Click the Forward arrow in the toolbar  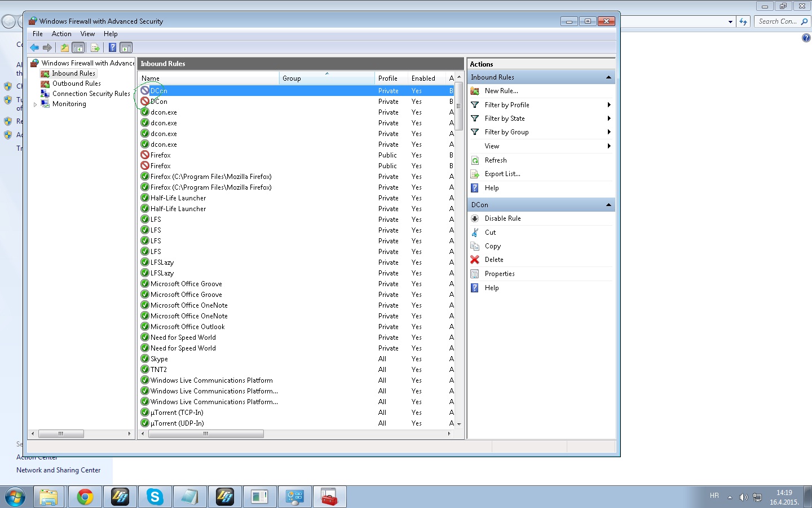tap(47, 48)
